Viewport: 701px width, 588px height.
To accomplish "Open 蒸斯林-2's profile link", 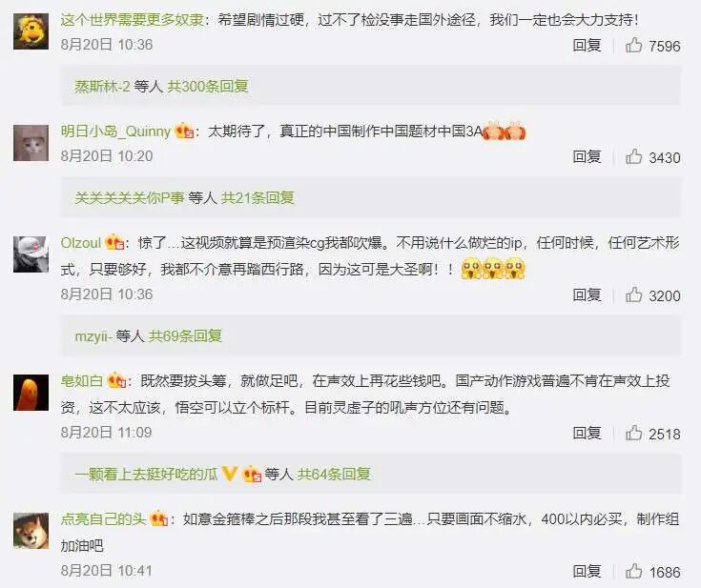I will [102, 86].
